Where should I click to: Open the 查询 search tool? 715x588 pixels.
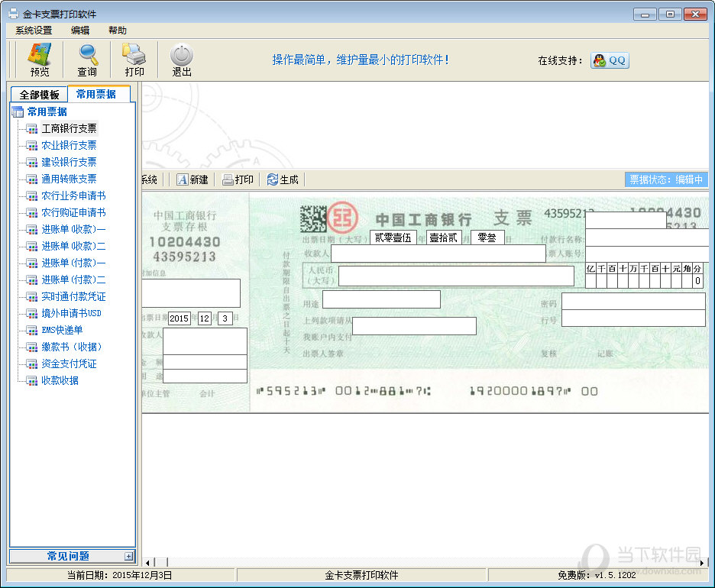[87, 60]
